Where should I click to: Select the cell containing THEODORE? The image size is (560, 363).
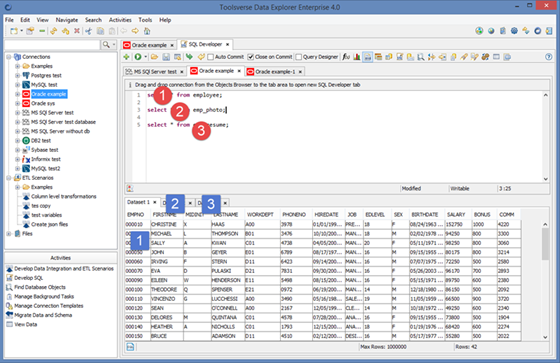tap(166, 289)
